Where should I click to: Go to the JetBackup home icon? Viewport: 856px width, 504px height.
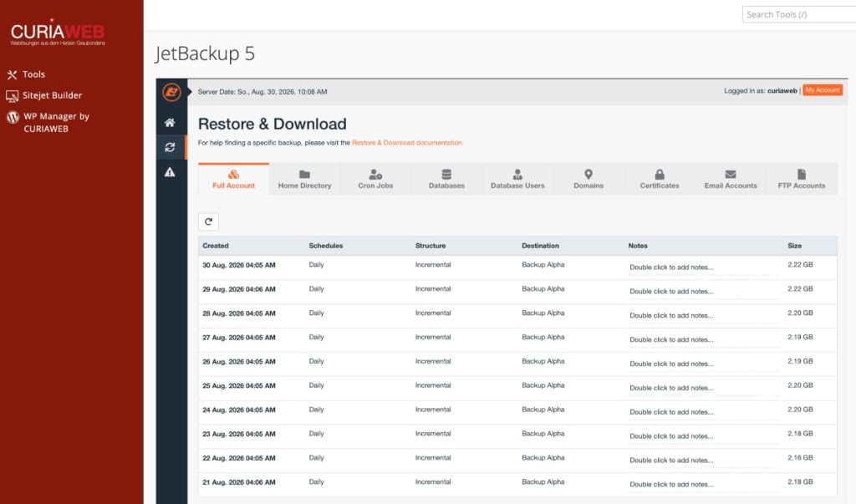click(x=170, y=123)
